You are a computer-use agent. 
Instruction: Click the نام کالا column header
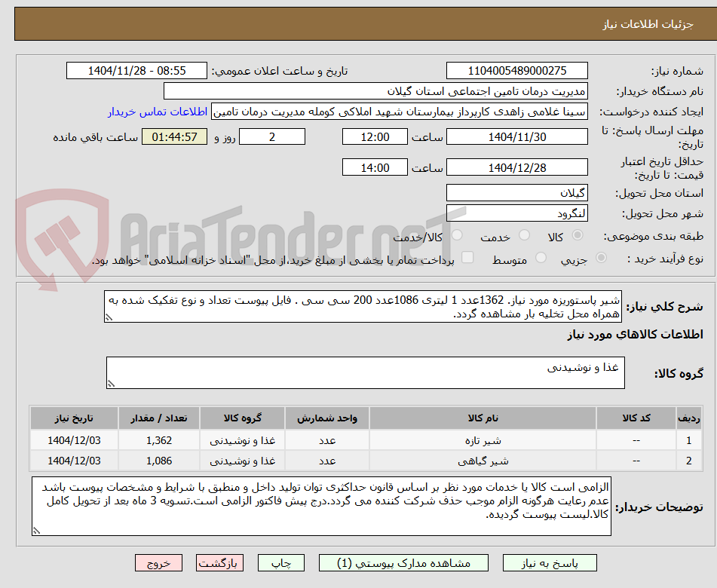tap(483, 418)
